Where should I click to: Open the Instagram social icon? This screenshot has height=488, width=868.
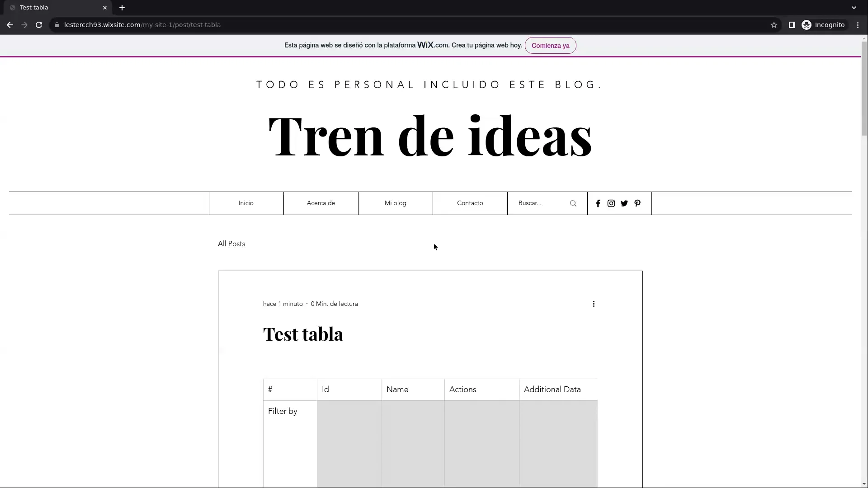pyautogui.click(x=611, y=203)
